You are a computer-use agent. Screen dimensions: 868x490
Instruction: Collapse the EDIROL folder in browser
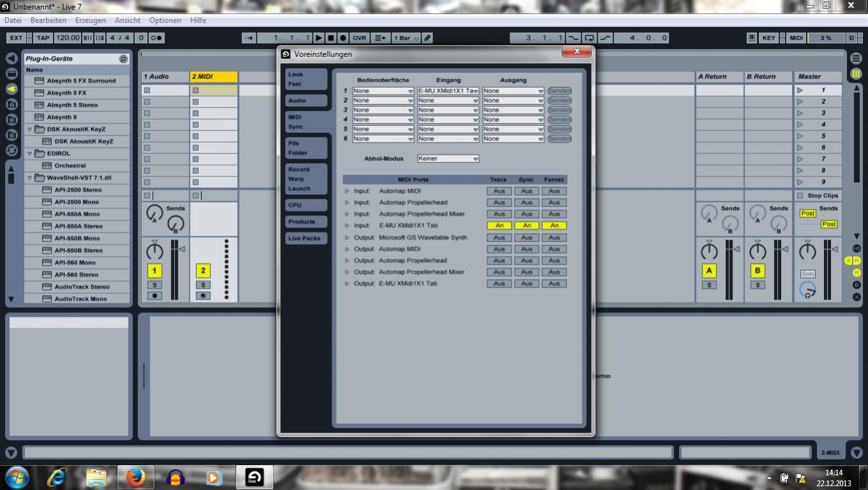click(29, 153)
